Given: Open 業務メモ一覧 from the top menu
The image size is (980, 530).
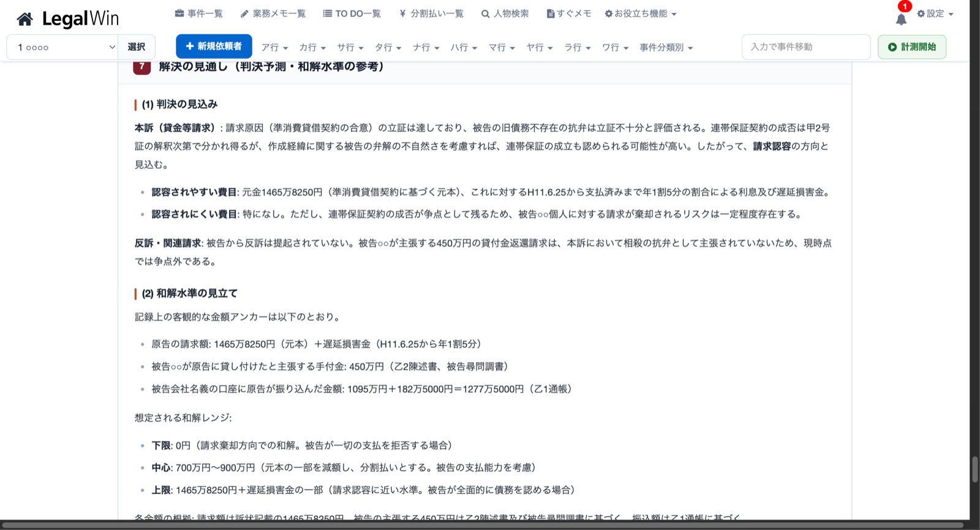Looking at the screenshot, I should pos(273,13).
